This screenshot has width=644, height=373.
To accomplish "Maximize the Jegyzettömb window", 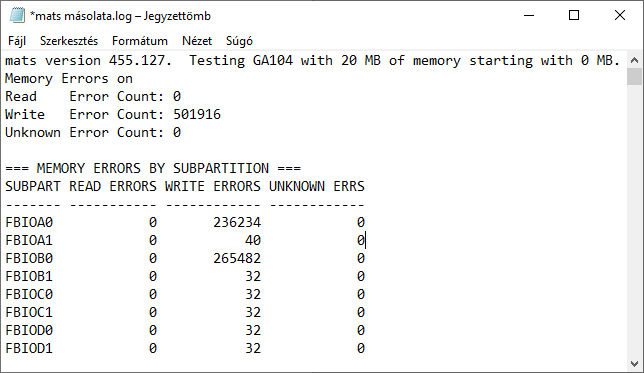I will click(574, 16).
